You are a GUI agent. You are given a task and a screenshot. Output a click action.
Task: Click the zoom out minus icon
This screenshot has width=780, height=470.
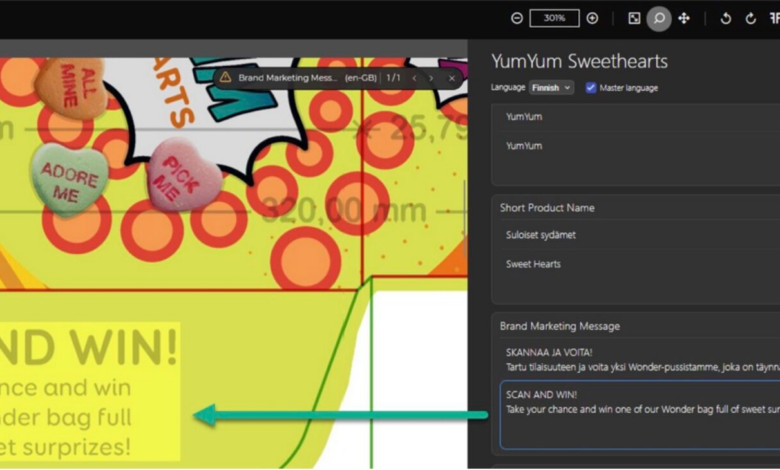517,18
